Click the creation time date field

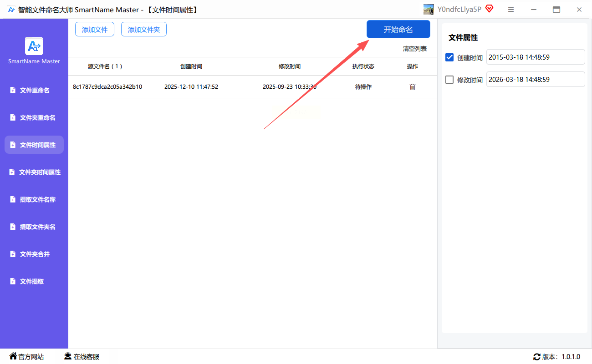tap(535, 57)
